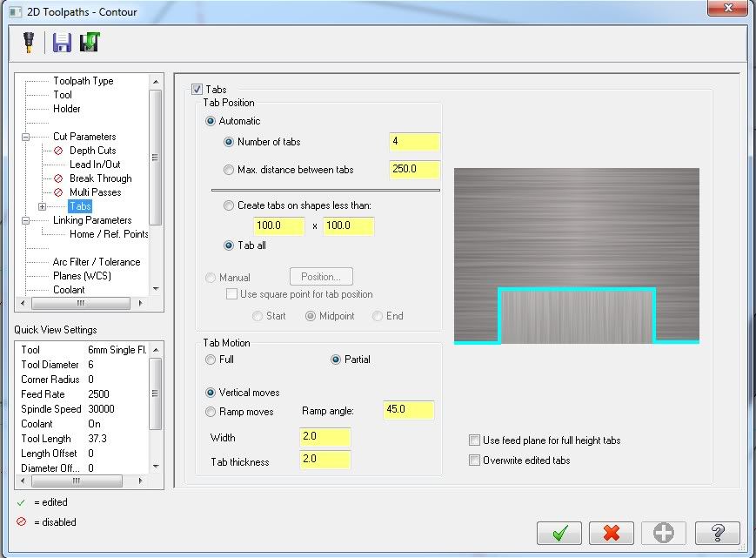Click the parameter tree's up scroll arrow
This screenshot has height=558, width=756.
(x=155, y=82)
